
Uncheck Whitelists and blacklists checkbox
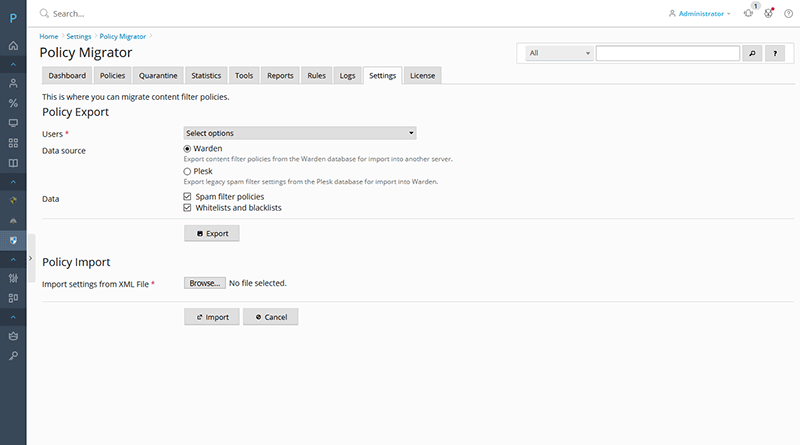[187, 208]
